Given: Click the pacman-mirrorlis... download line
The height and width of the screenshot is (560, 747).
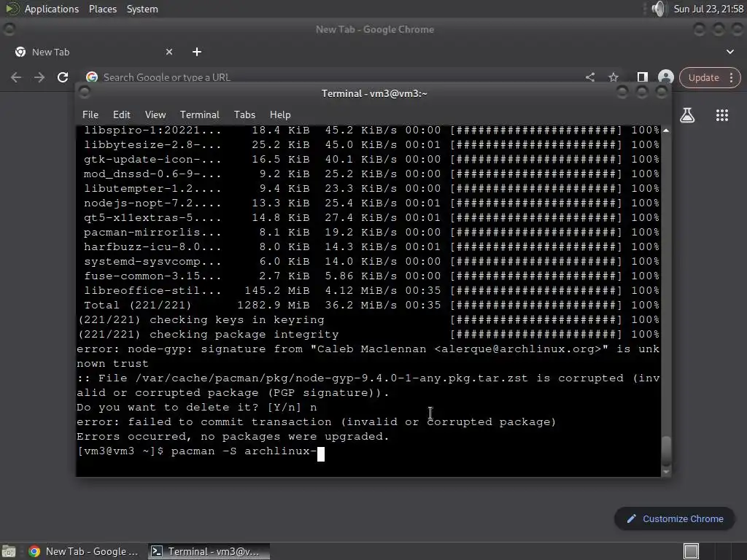Looking at the screenshot, I should [x=368, y=233].
